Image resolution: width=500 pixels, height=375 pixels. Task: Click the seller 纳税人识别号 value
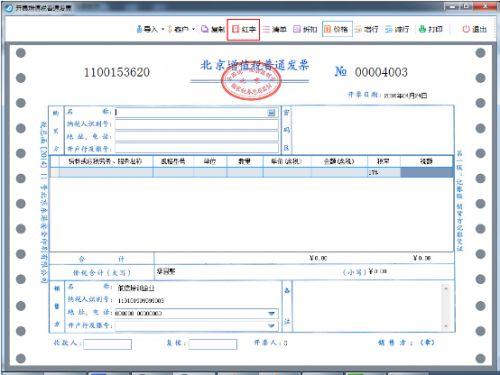click(x=141, y=301)
